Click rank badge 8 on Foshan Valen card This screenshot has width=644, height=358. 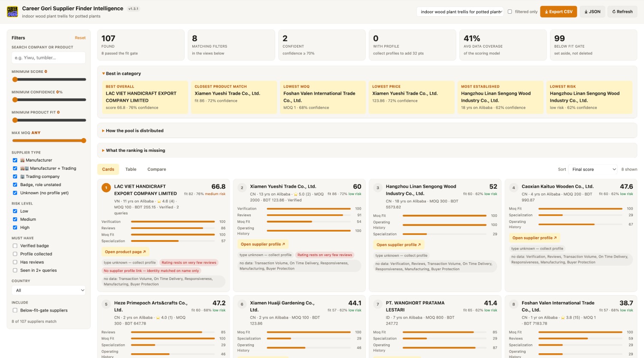pyautogui.click(x=513, y=304)
